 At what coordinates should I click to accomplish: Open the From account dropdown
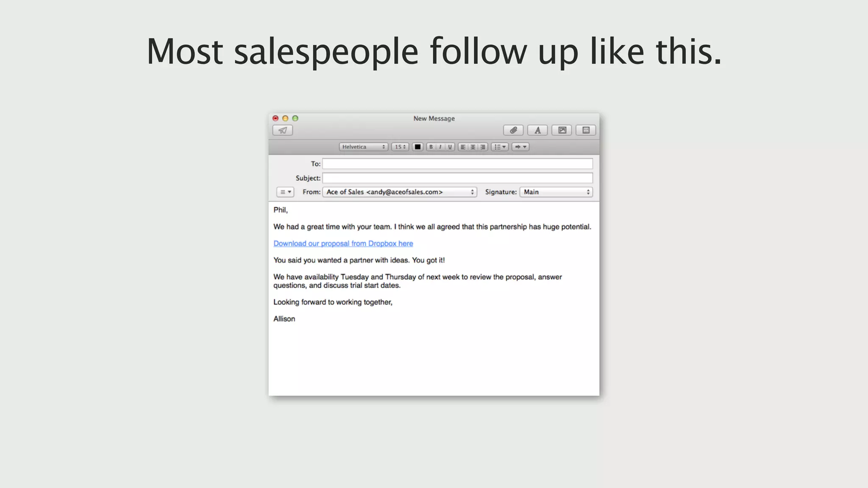point(400,192)
